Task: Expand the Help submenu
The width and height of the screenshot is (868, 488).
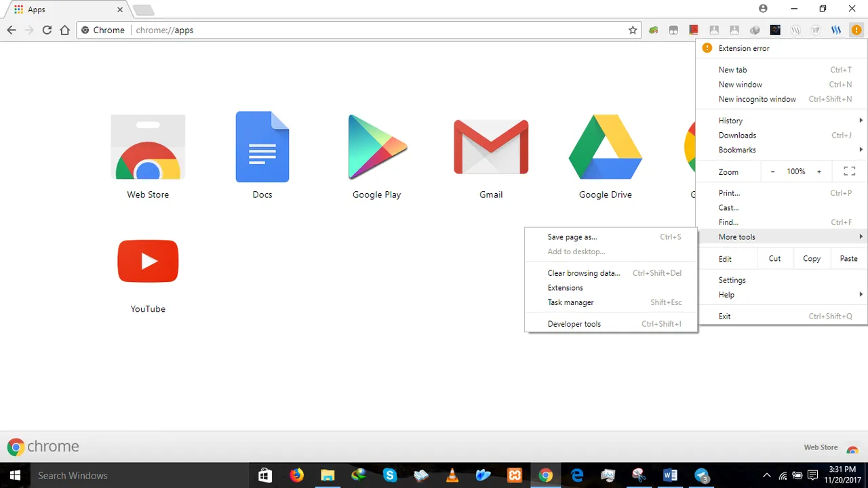Action: (782, 295)
